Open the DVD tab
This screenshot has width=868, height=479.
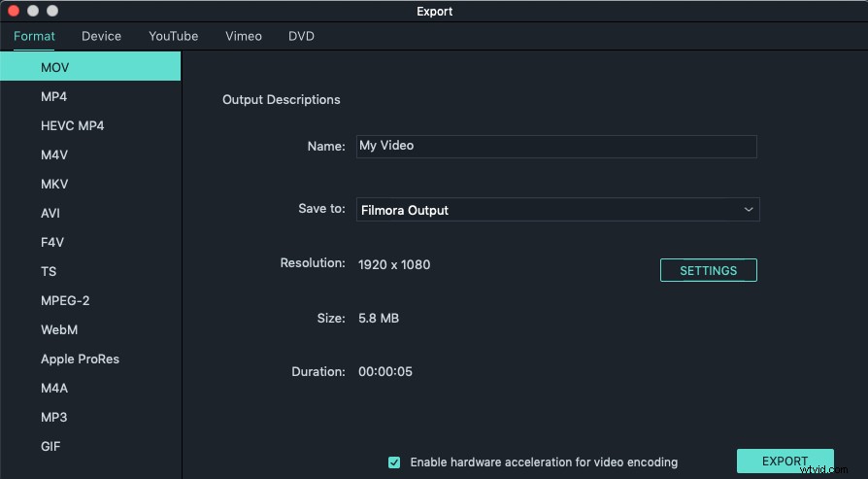(x=301, y=36)
